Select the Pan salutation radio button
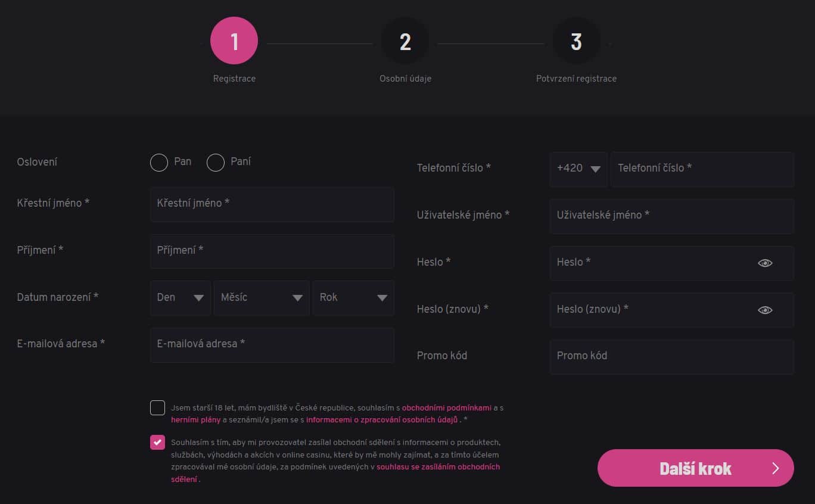Image resolution: width=815 pixels, height=504 pixels. tap(159, 162)
